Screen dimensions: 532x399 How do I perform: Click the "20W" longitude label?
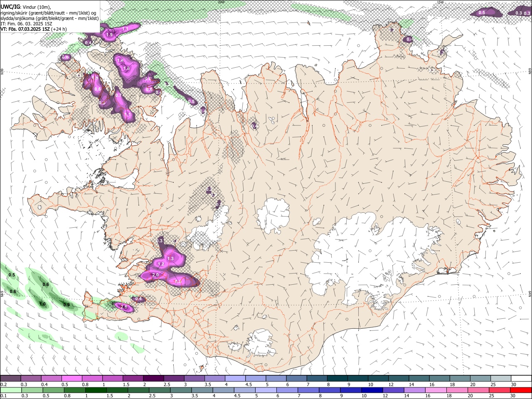pyautogui.click(x=221, y=2)
